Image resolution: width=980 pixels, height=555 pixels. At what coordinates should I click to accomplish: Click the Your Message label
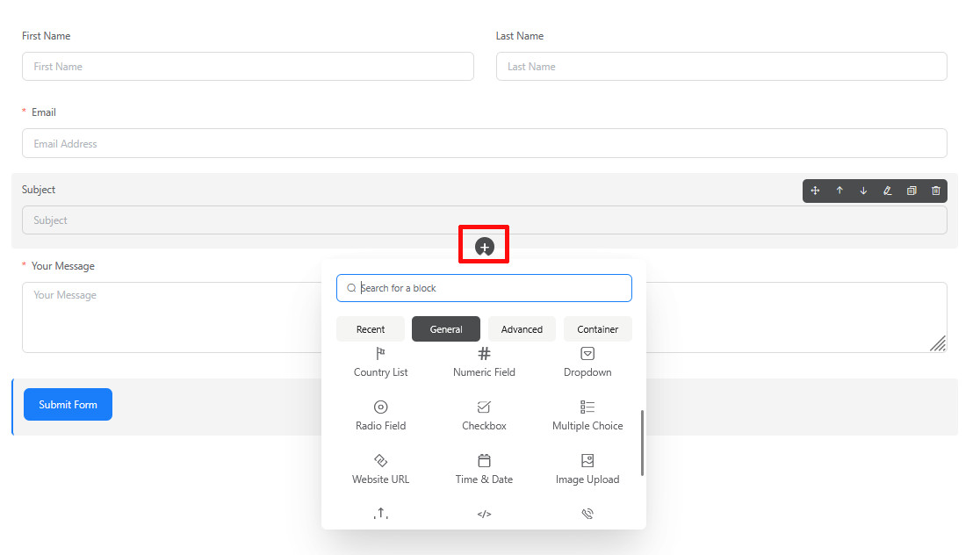(x=63, y=266)
